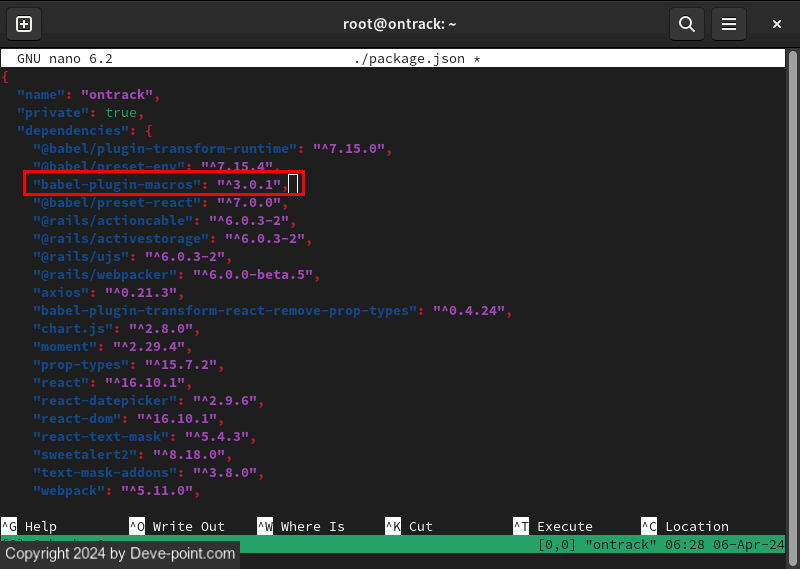Click the ^C Location shortcut
Image resolution: width=800 pixels, height=569 pixels.
pyautogui.click(x=685, y=526)
